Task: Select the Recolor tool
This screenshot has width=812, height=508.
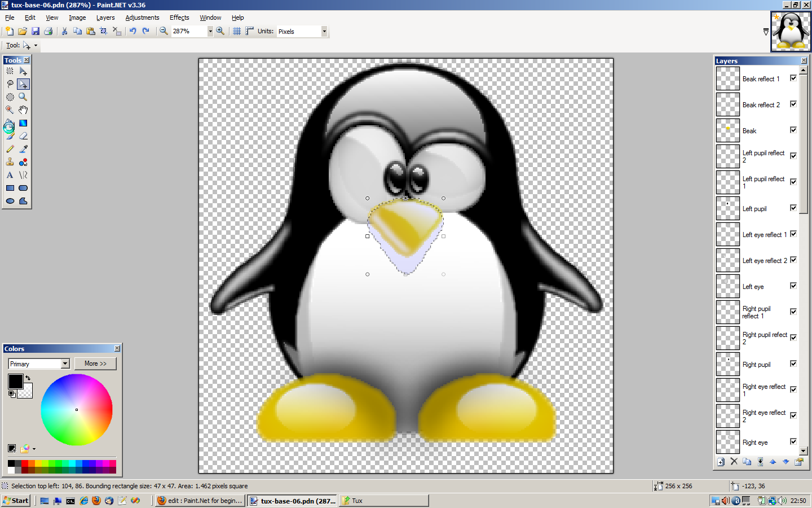Action: pyautogui.click(x=23, y=162)
